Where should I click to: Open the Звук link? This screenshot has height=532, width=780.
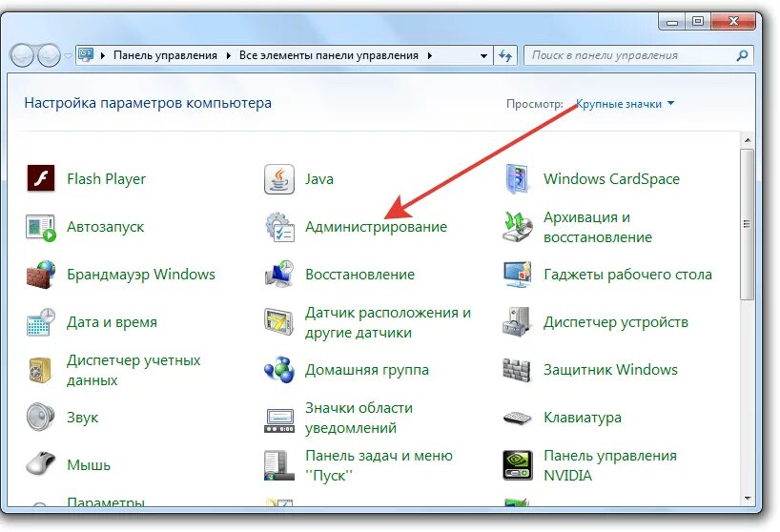click(83, 418)
